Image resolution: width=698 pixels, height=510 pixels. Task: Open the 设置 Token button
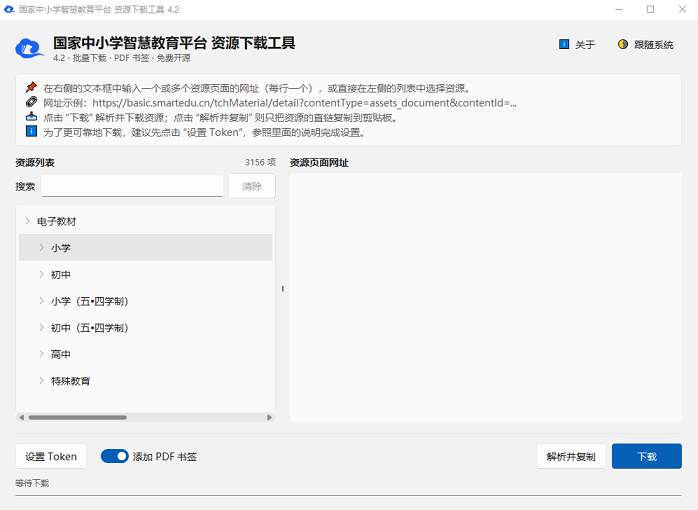51,456
